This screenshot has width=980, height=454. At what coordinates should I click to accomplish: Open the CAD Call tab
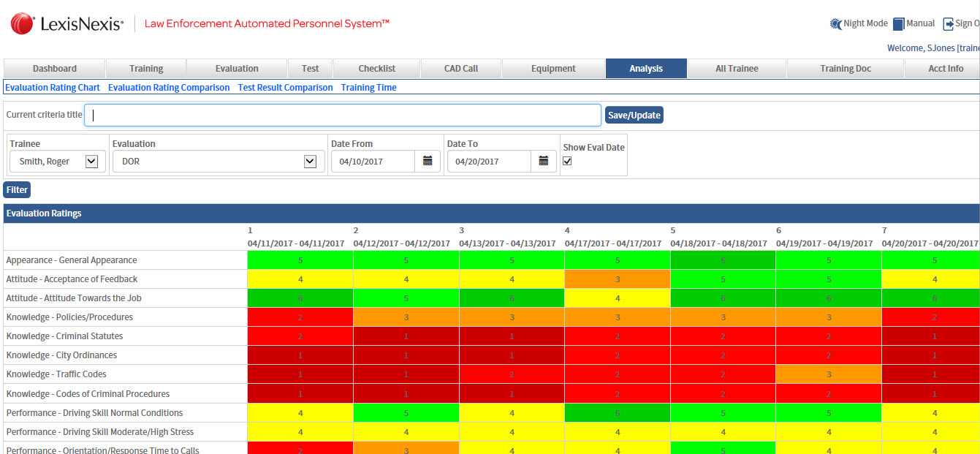[x=460, y=69]
